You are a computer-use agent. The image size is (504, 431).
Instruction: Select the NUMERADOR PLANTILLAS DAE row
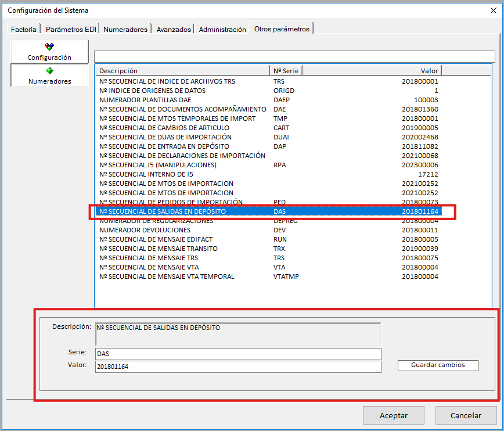tap(145, 100)
